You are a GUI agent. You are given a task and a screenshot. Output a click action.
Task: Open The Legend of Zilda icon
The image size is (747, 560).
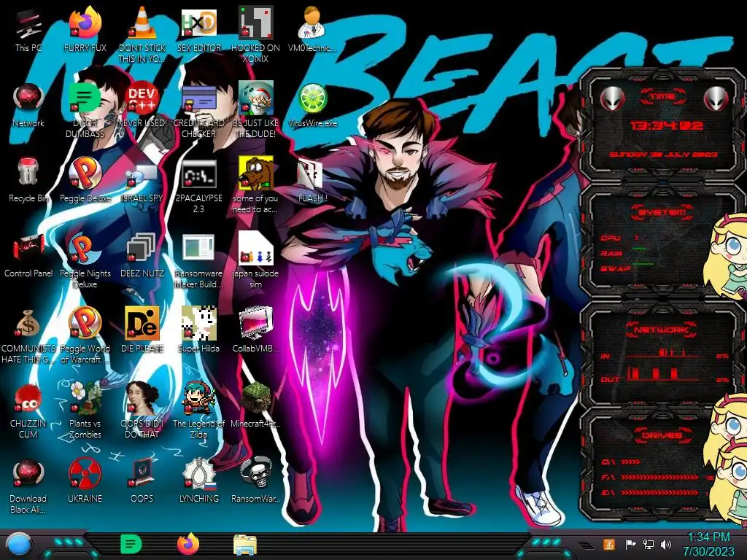pos(198,398)
